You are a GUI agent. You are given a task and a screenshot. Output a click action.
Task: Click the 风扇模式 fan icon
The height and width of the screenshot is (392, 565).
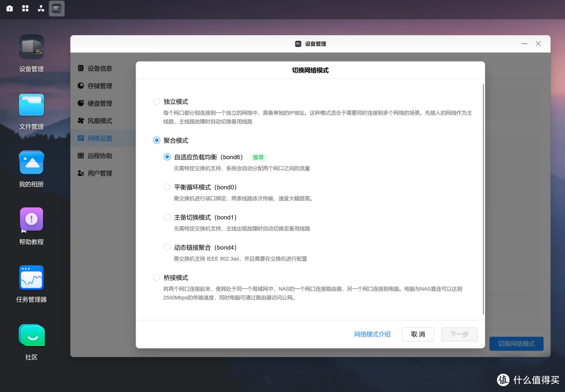[x=81, y=120]
